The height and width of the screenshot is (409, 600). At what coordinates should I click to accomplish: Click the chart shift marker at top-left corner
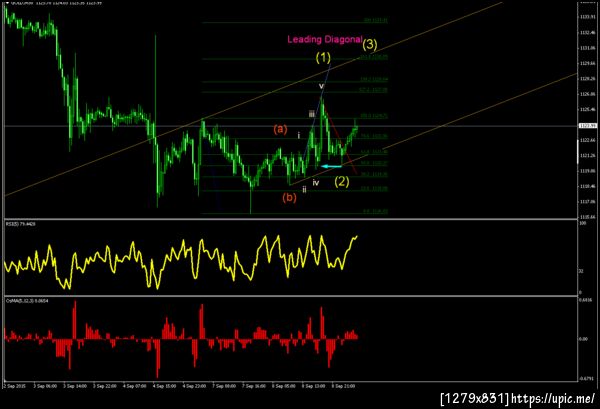tap(7, 3)
